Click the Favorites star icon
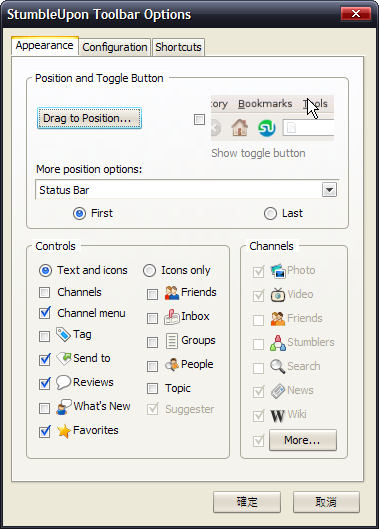Screen dimensions: 379x529 tap(64, 431)
